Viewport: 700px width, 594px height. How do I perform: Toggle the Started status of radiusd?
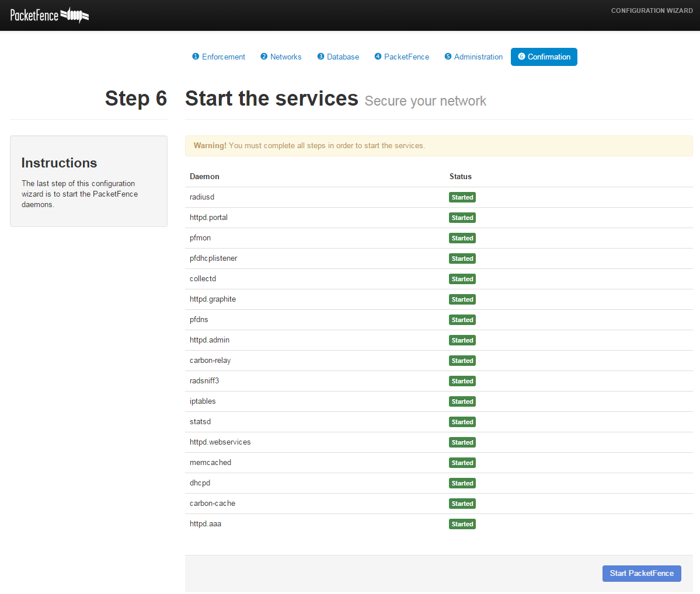pos(462,197)
